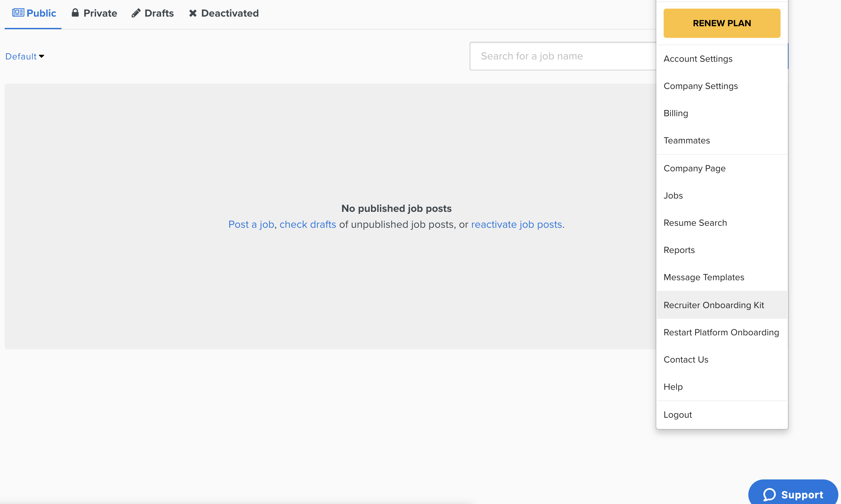The height and width of the screenshot is (504, 841).
Task: Click the pencil icon beside Drafts
Action: tap(136, 13)
